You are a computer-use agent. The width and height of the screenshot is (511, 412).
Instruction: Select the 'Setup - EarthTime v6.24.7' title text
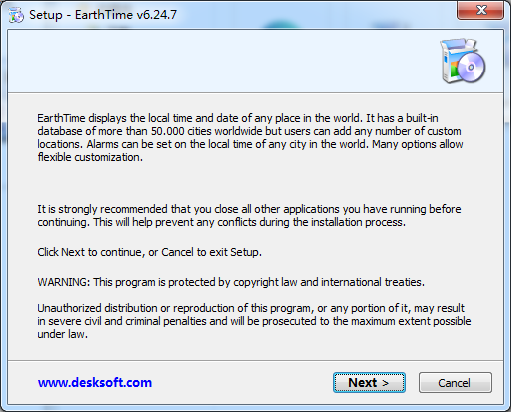tap(103, 15)
